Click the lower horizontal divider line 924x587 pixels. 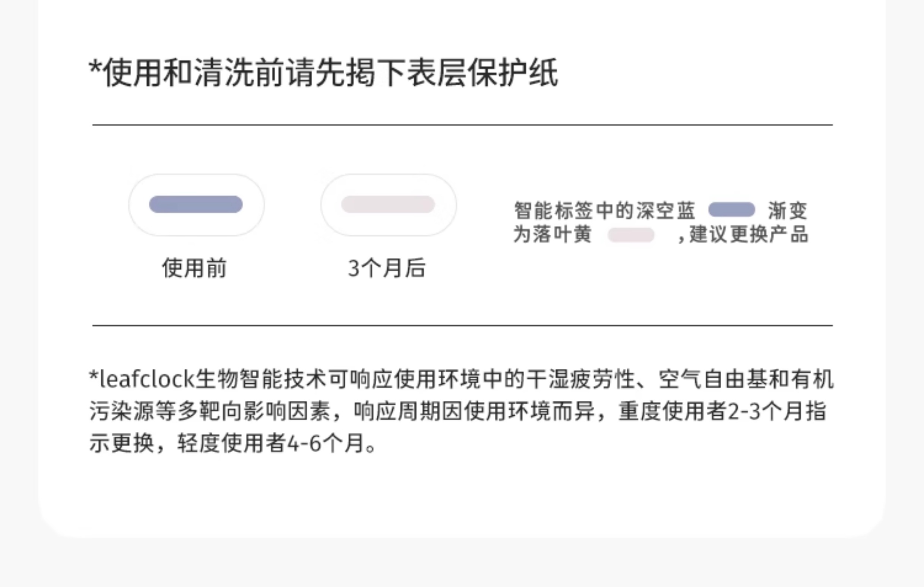(462, 325)
